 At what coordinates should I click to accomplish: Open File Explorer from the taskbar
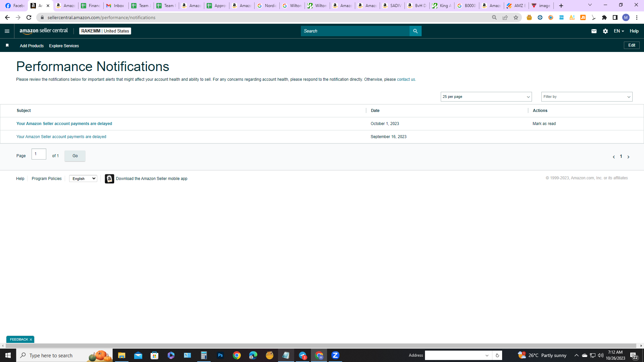click(x=122, y=355)
